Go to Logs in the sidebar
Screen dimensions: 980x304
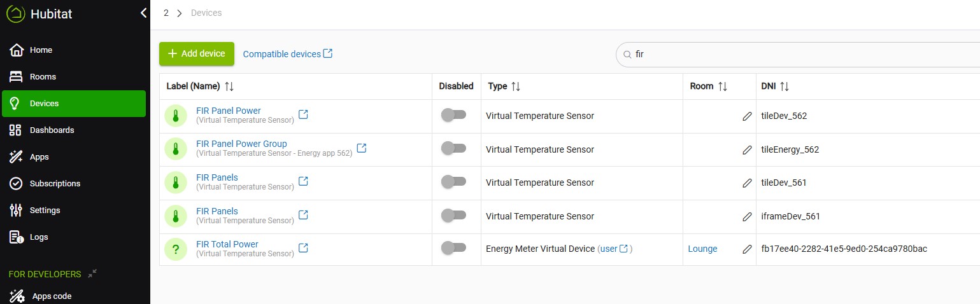pos(38,237)
